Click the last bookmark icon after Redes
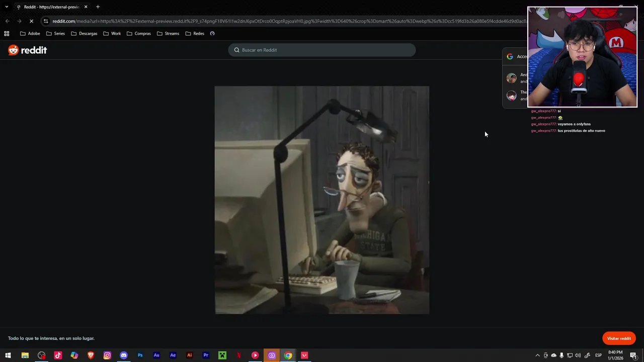The width and height of the screenshot is (644, 362). pos(212,34)
